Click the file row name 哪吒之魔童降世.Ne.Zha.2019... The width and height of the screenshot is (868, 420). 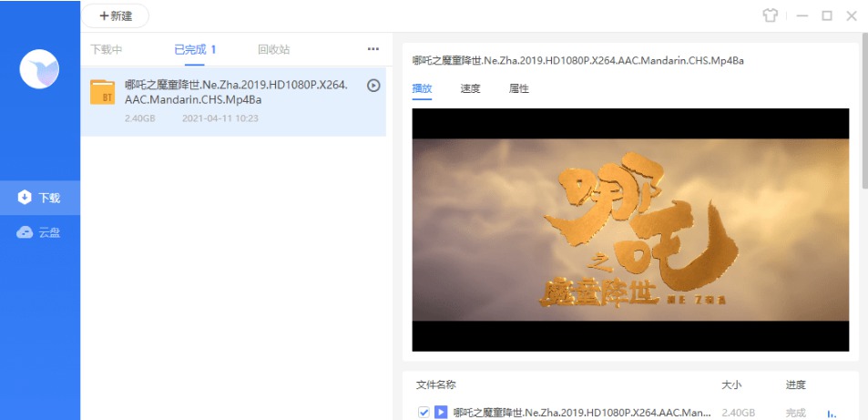(x=582, y=413)
